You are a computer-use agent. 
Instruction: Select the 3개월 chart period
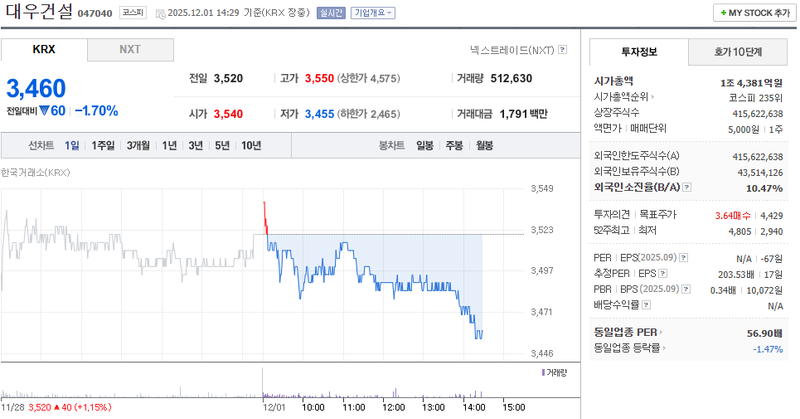pos(138,145)
